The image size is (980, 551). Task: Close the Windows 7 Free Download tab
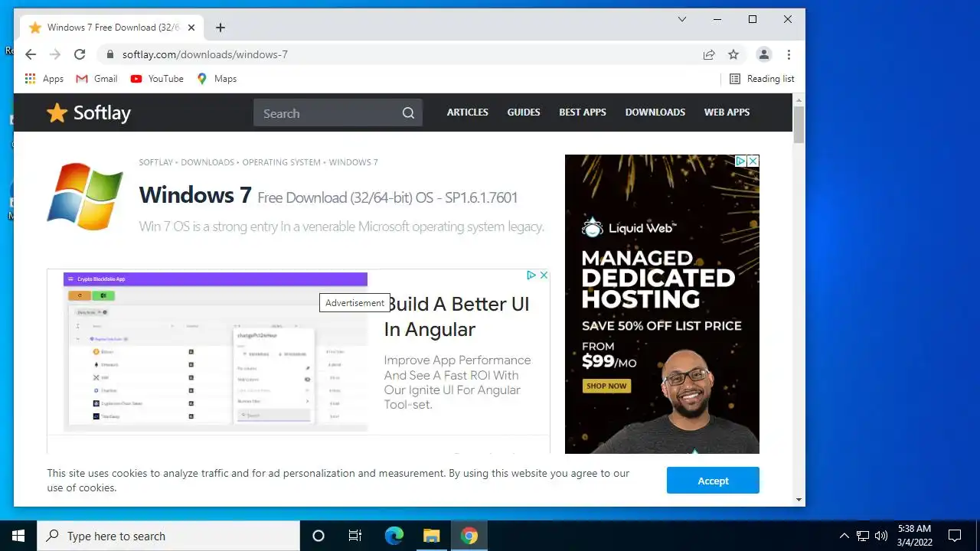tap(191, 28)
